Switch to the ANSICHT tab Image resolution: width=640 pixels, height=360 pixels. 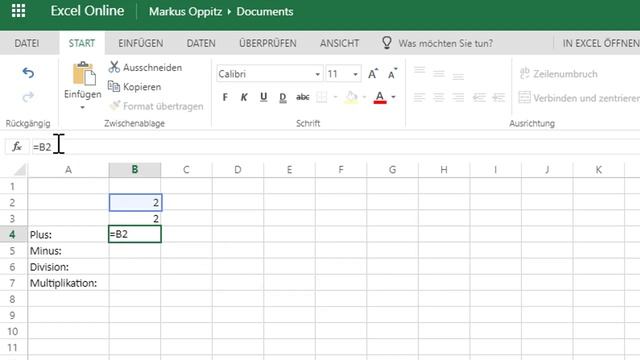tap(339, 43)
